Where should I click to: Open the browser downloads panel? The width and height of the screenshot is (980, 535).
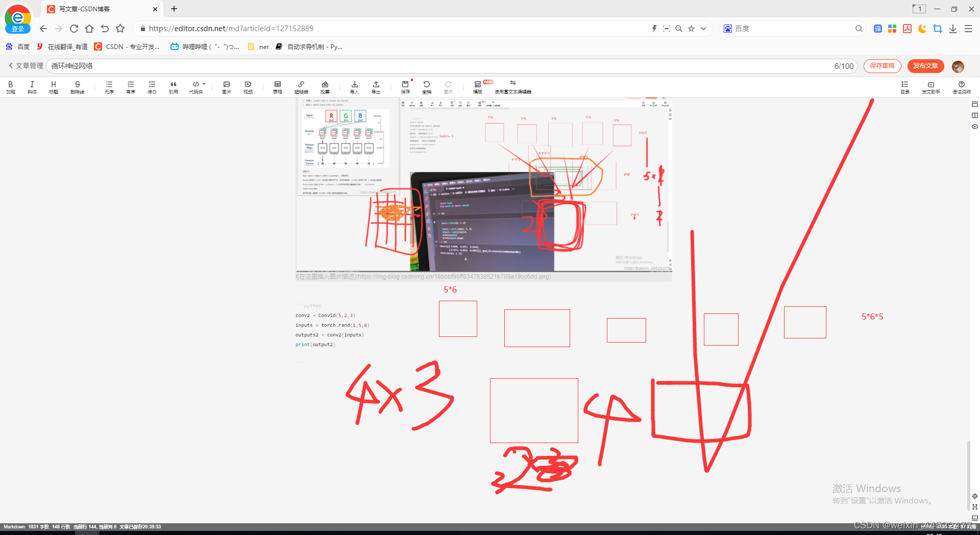click(953, 29)
